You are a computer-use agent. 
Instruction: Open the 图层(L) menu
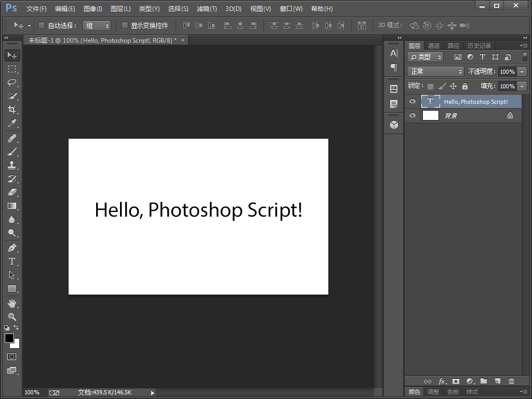[121, 8]
